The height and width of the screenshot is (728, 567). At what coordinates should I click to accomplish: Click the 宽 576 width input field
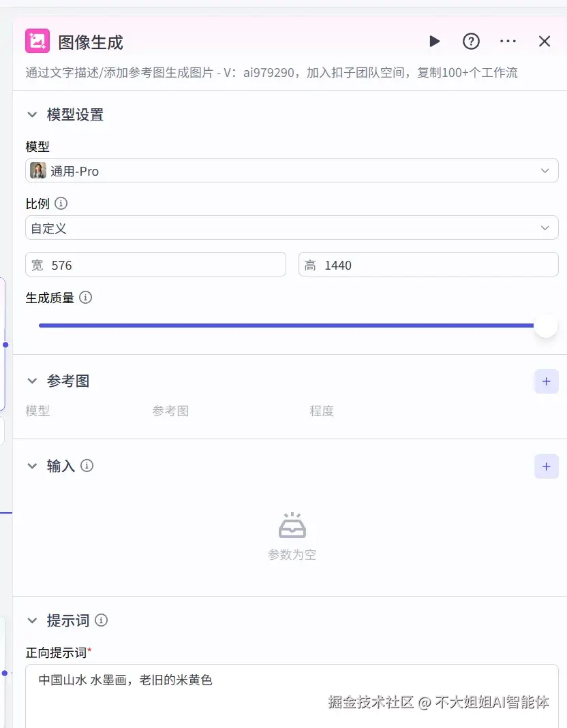(155, 264)
